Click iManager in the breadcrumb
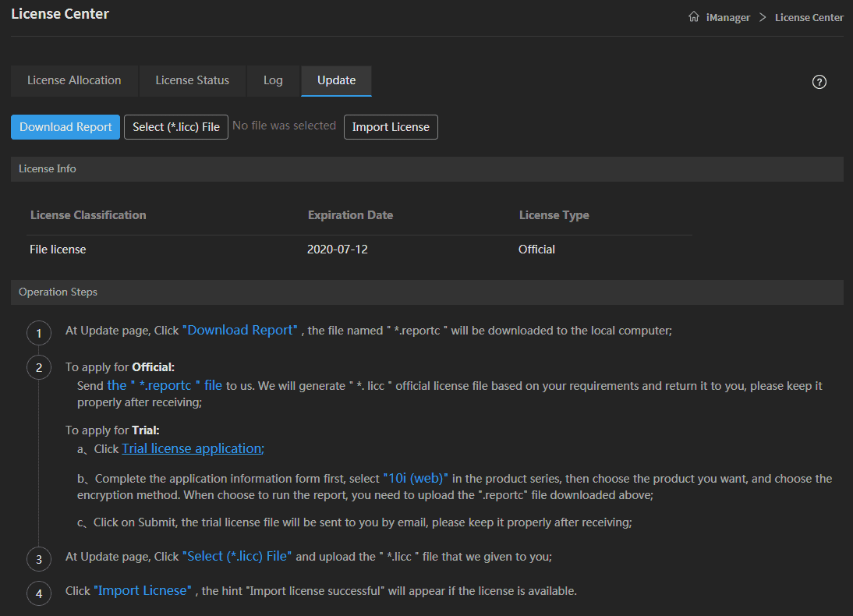The width and height of the screenshot is (853, 616). coord(727,17)
